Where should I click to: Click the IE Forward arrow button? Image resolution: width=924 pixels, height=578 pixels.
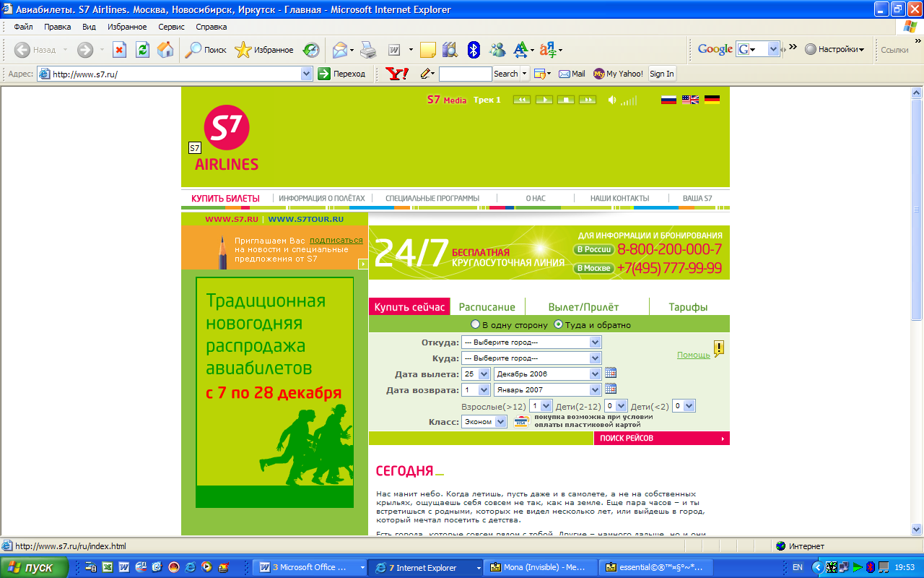click(x=85, y=50)
